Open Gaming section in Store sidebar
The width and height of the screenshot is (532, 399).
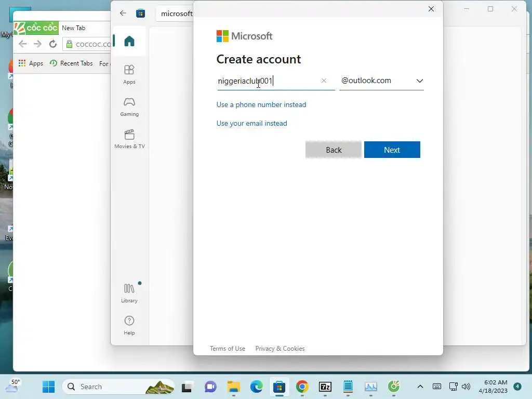[129, 107]
